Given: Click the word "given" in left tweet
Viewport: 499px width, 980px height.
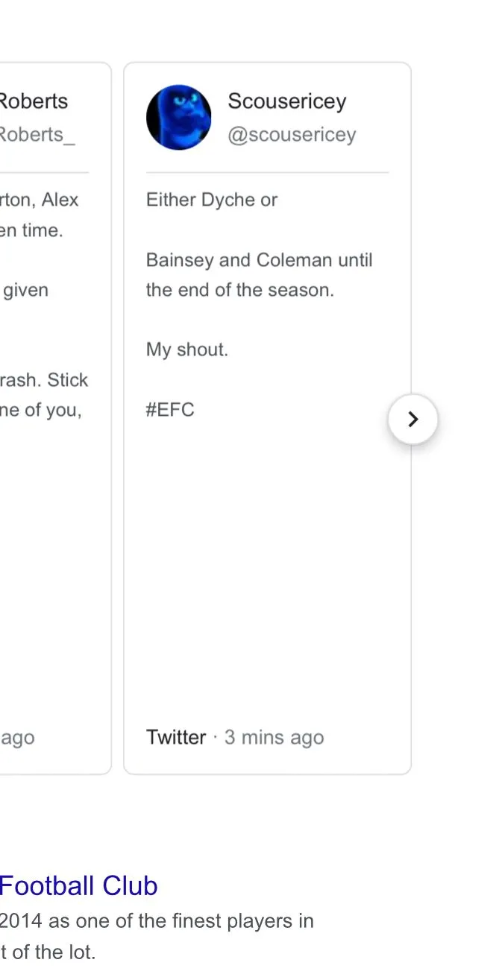Looking at the screenshot, I should (25, 290).
